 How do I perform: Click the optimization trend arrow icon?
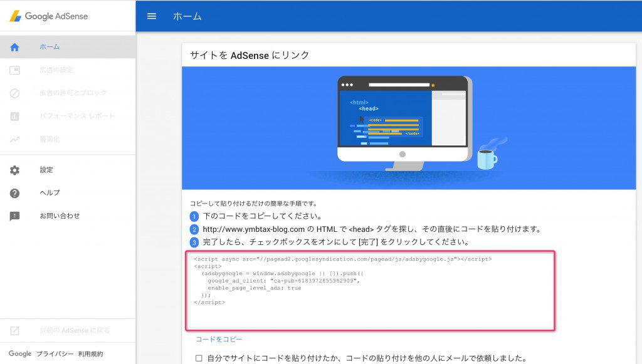point(15,140)
